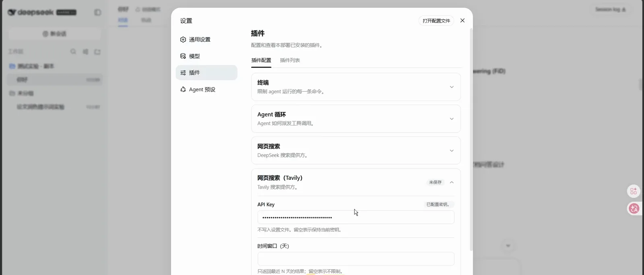644x275 pixels.
Task: Click the 网页搜索 (Tavily) section title
Action: point(280,178)
